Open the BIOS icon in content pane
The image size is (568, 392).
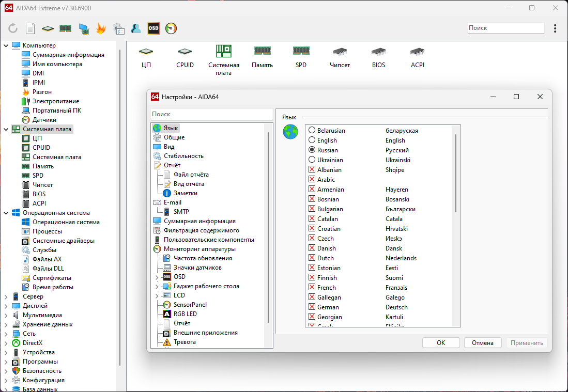[x=378, y=57]
